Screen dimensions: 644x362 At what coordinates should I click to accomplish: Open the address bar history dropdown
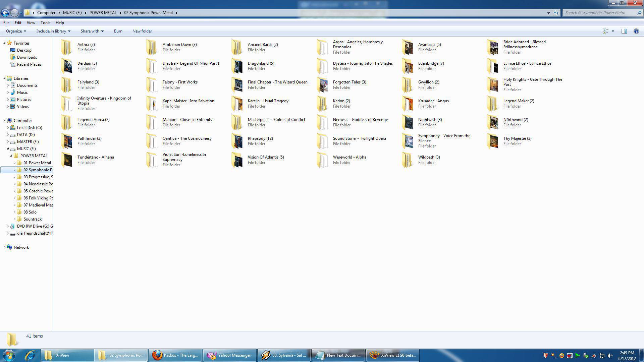coord(548,13)
